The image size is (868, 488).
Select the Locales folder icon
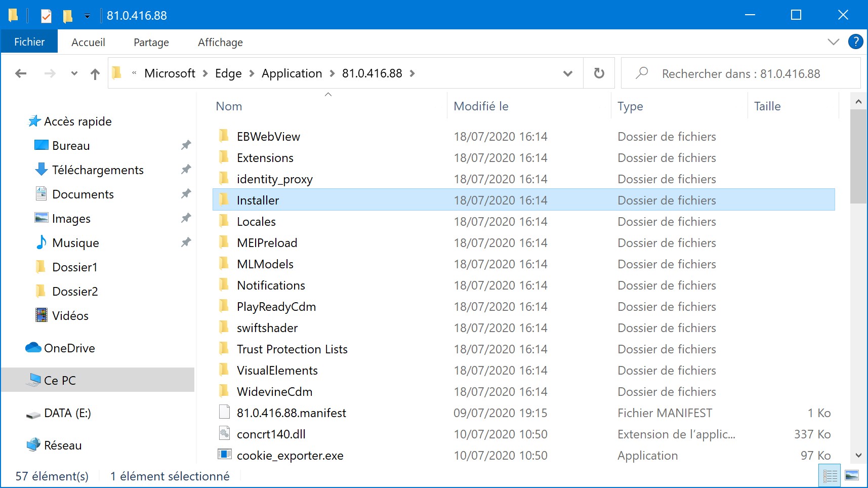[x=224, y=221]
